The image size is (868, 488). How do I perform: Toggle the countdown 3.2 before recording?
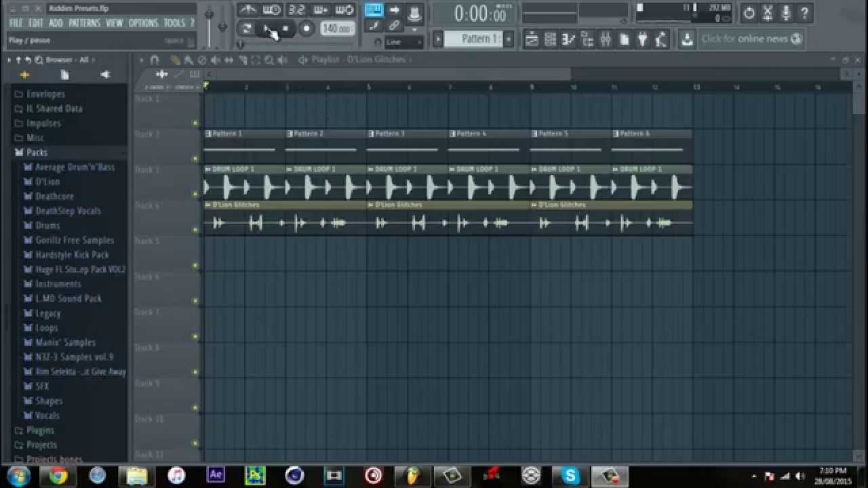tap(296, 9)
